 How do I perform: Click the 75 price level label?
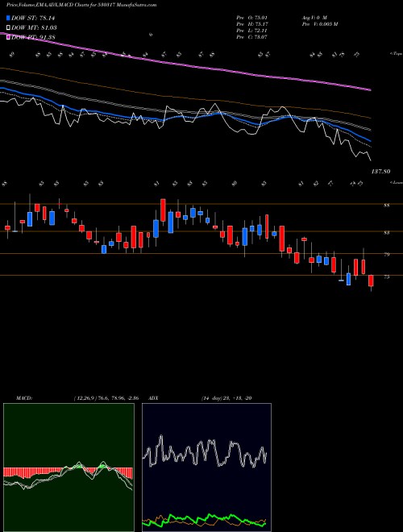tap(387, 276)
